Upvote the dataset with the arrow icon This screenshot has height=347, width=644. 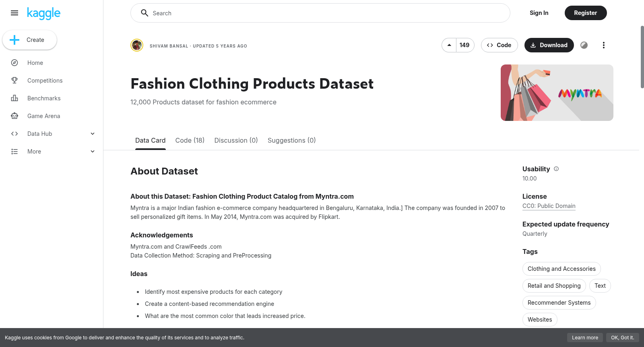click(x=449, y=45)
